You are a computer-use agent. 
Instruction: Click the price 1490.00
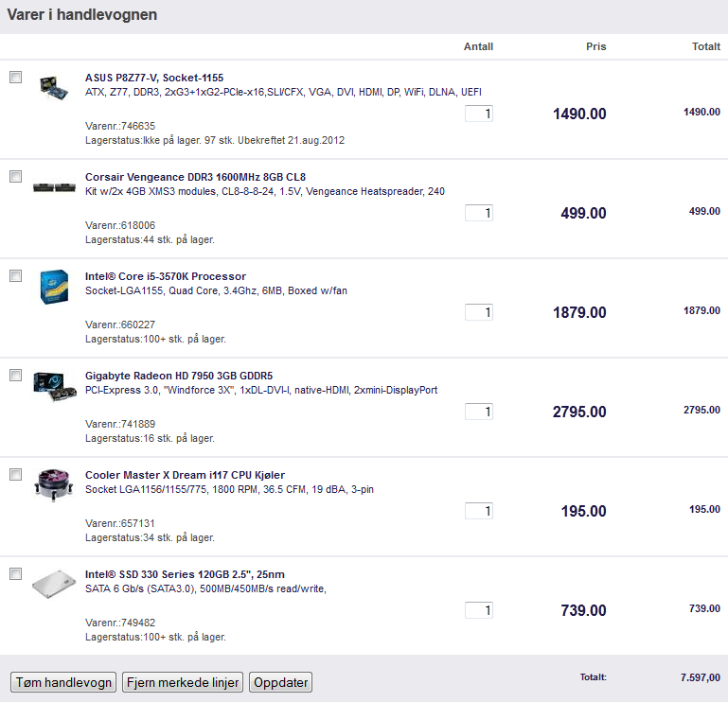pos(579,114)
